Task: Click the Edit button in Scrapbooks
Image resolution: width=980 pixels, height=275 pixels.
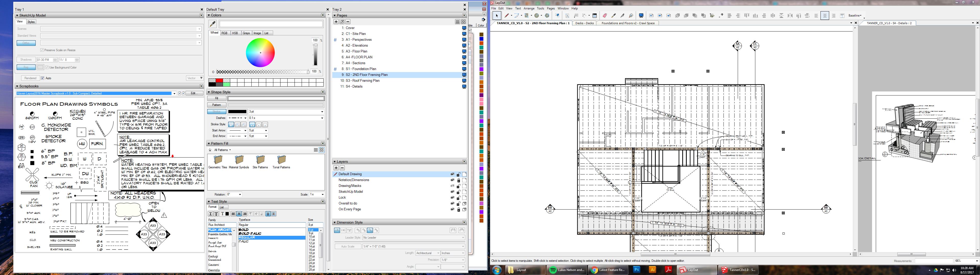Action: click(x=194, y=93)
